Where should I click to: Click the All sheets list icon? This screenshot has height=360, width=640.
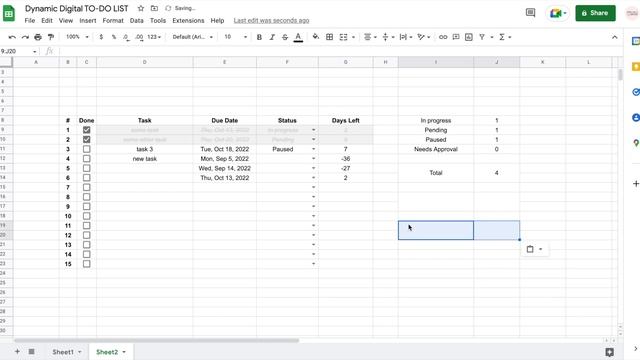31,351
